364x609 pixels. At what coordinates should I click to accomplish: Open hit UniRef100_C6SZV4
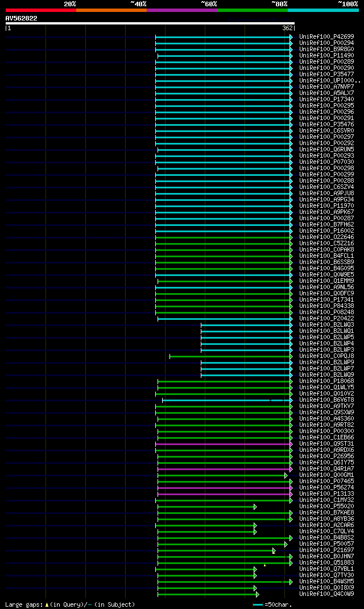pyautogui.click(x=326, y=187)
